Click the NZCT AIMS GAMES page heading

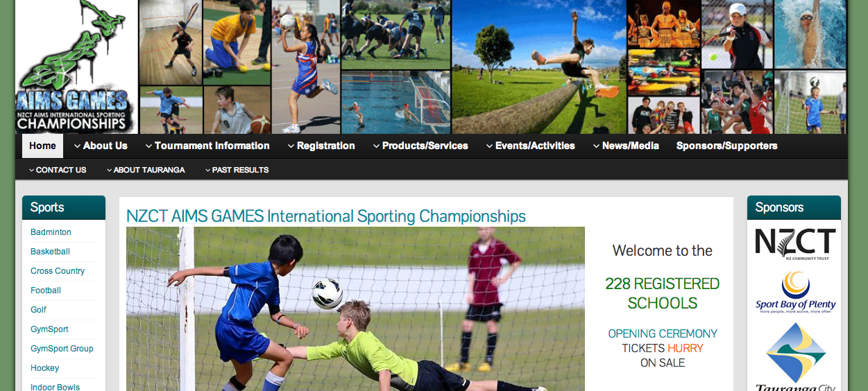pyautogui.click(x=326, y=216)
